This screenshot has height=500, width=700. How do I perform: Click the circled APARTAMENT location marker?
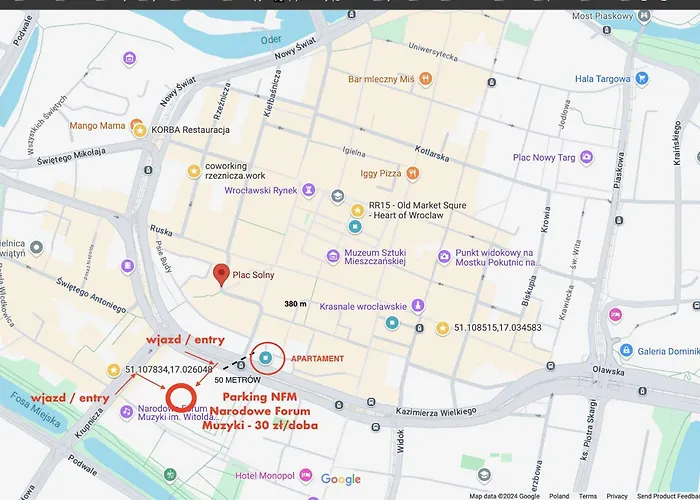pyautogui.click(x=265, y=357)
